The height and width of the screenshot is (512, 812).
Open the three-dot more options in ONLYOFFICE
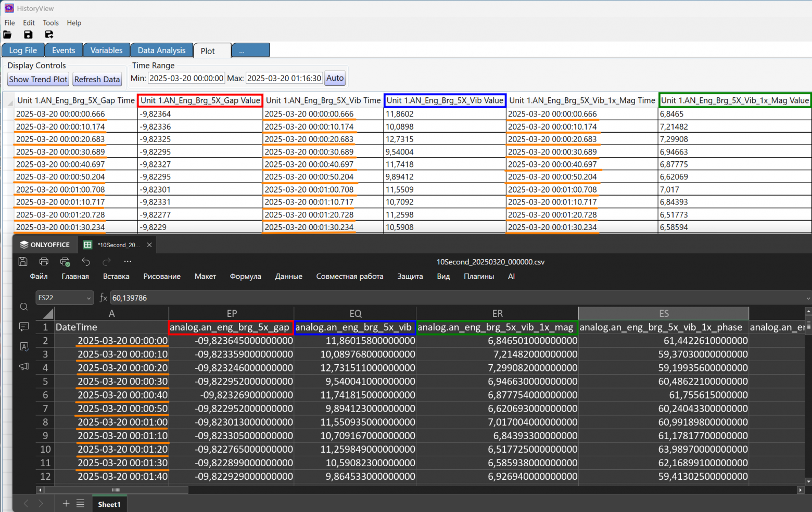tap(128, 262)
